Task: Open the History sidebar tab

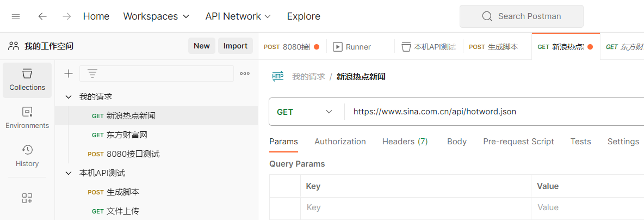Action: pos(27,156)
